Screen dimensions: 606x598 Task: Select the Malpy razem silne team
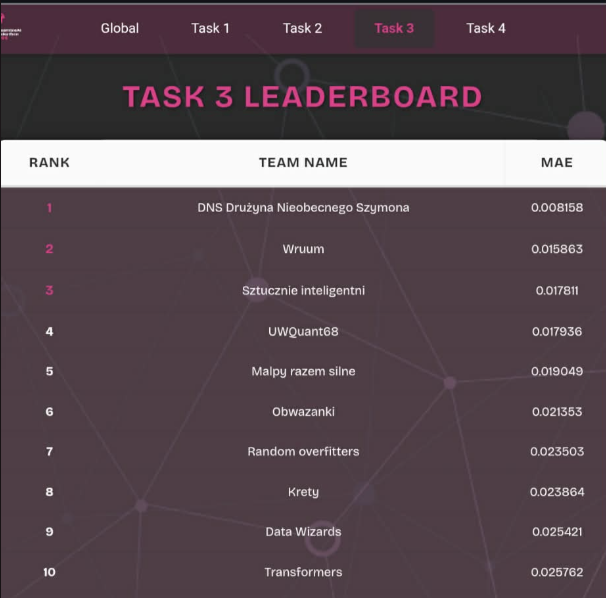(303, 371)
